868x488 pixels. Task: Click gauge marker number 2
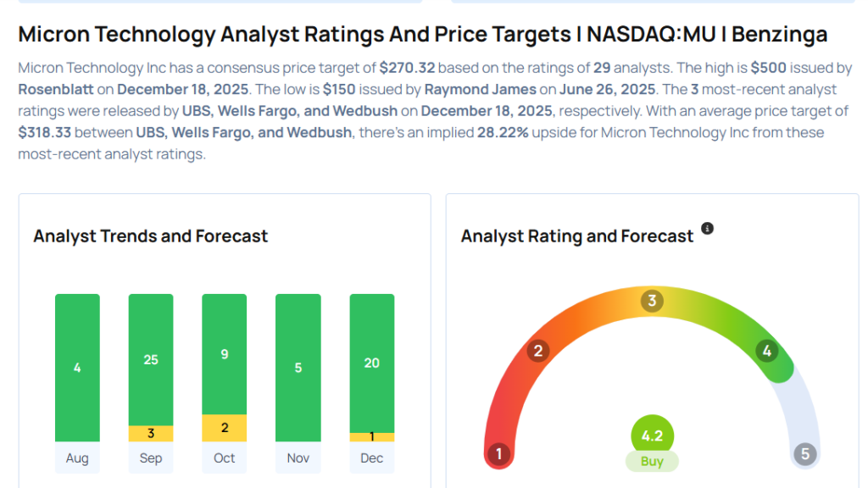[x=537, y=351]
